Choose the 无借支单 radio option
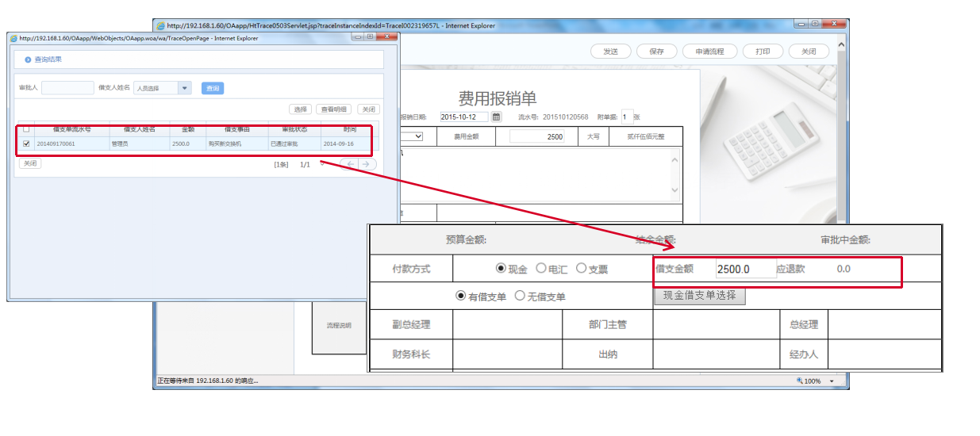 520,296
